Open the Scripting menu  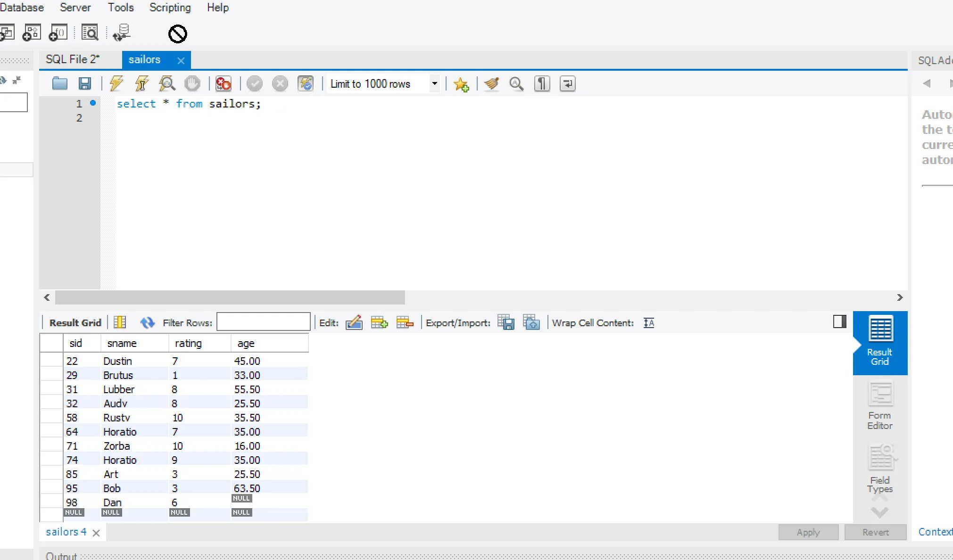170,8
